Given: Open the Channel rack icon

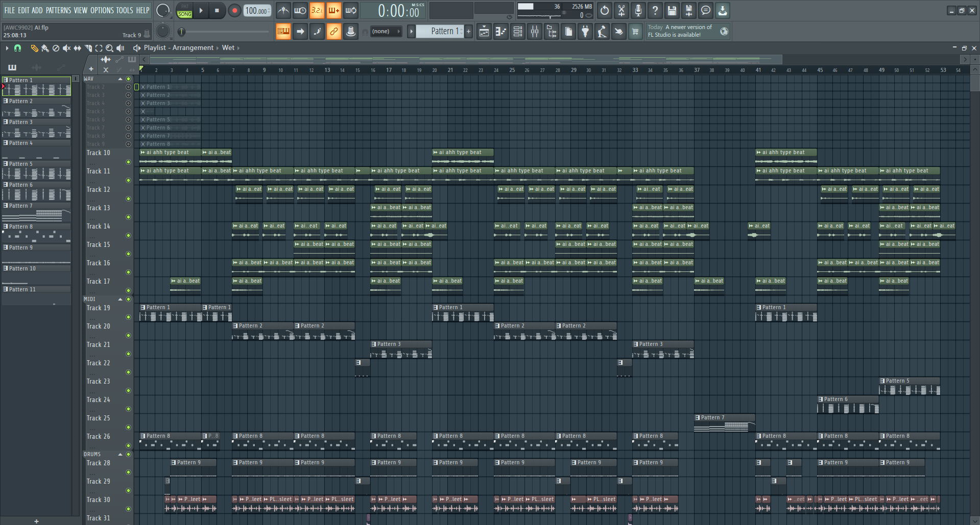Looking at the screenshot, I should [x=518, y=32].
